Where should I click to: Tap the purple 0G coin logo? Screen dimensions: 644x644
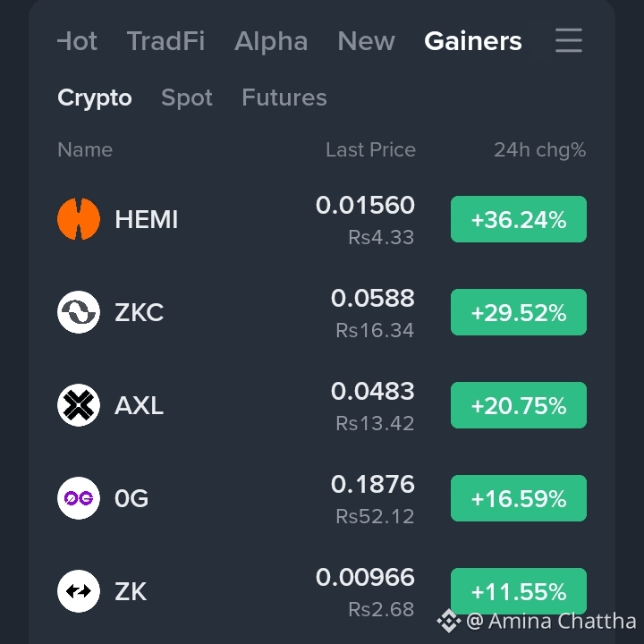[79, 498]
